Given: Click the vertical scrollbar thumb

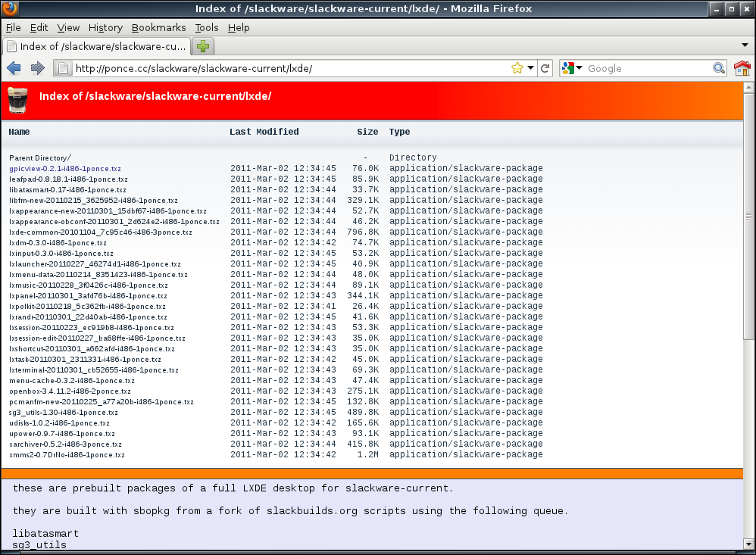Looking at the screenshot, I should [748, 215].
